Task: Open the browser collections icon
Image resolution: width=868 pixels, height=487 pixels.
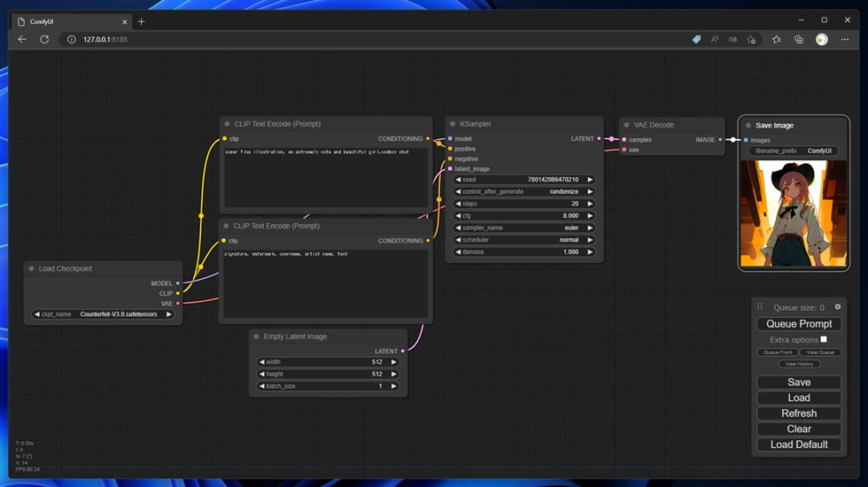Action: tap(799, 39)
